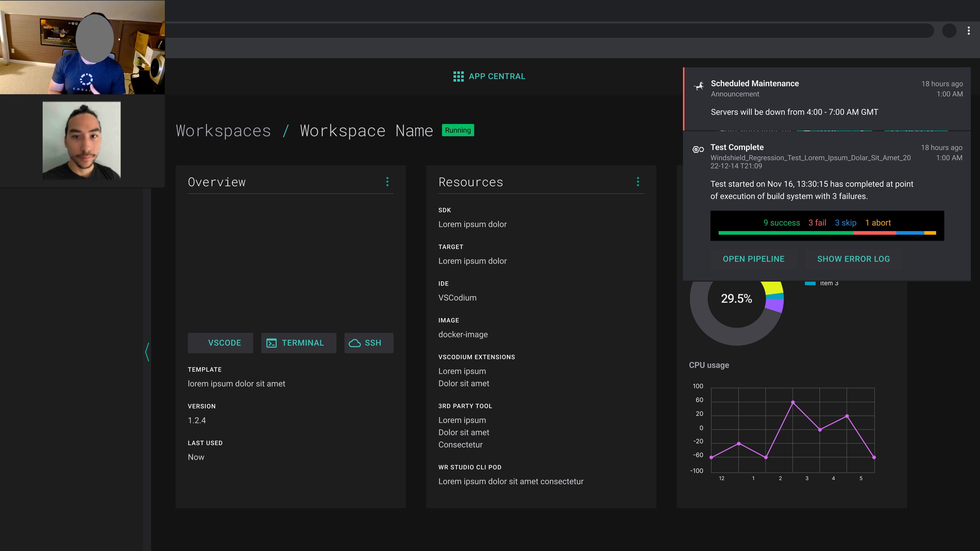The height and width of the screenshot is (551, 980).
Task: Click the test results progress bar
Action: (827, 233)
